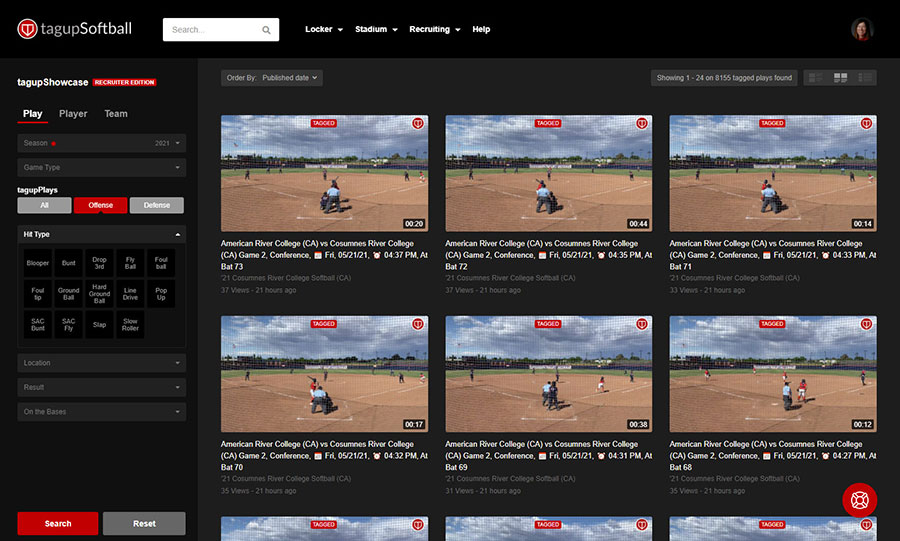Toggle the Slow Roller hit type
This screenshot has width=900, height=541.
click(x=130, y=325)
